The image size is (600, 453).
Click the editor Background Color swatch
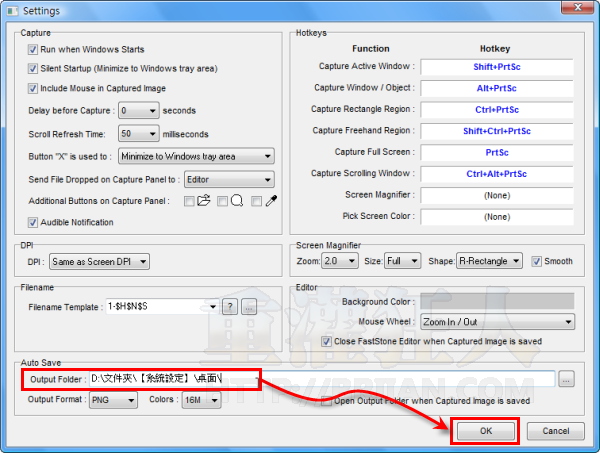pyautogui.click(x=496, y=301)
